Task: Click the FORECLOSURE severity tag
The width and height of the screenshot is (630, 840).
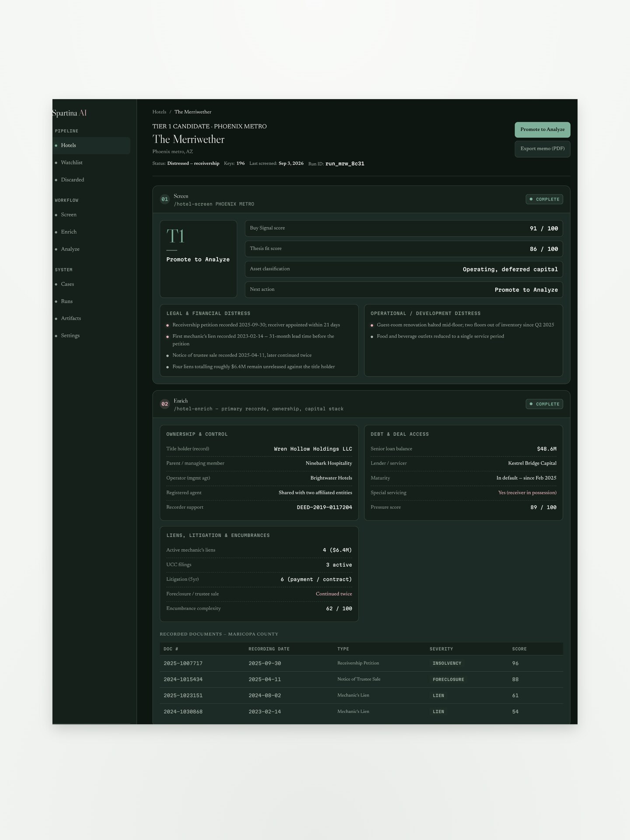Action: click(x=448, y=680)
